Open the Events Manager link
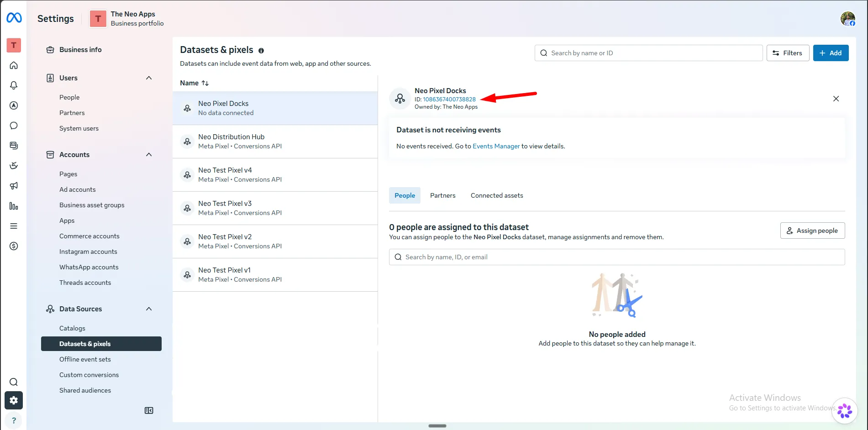This screenshot has height=430, width=868. (x=496, y=146)
